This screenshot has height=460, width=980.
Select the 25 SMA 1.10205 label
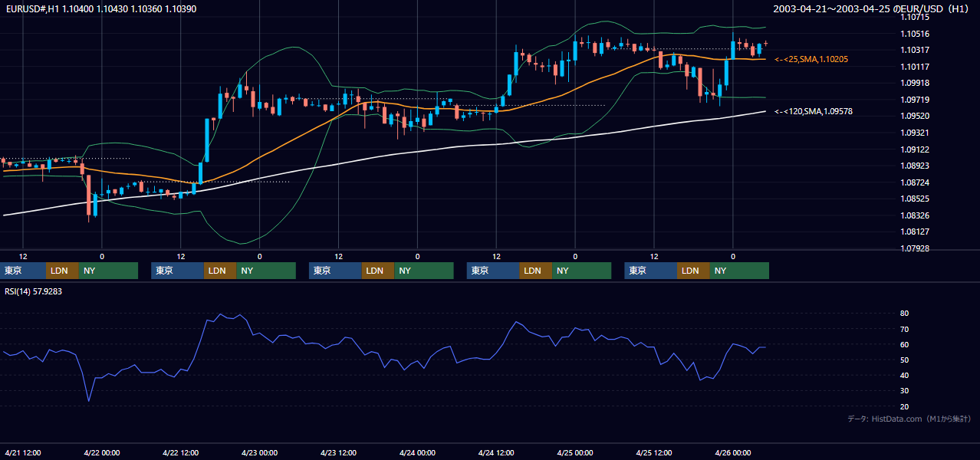(811, 59)
